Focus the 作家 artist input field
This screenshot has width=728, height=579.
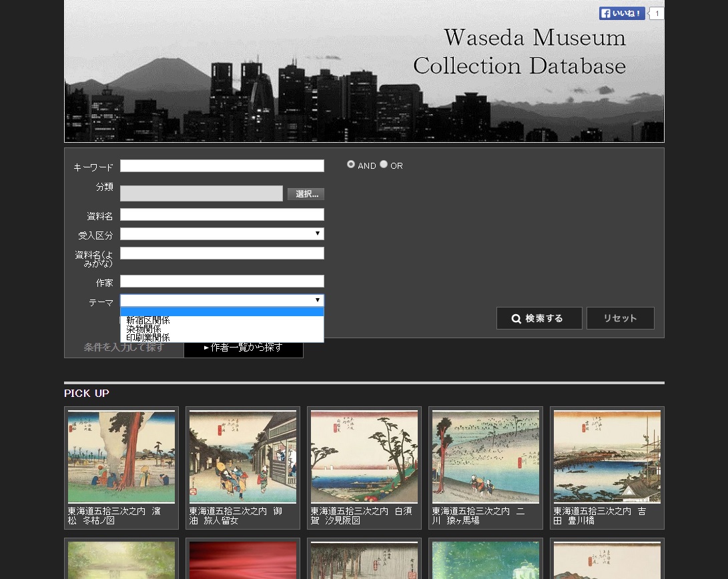[x=222, y=281]
